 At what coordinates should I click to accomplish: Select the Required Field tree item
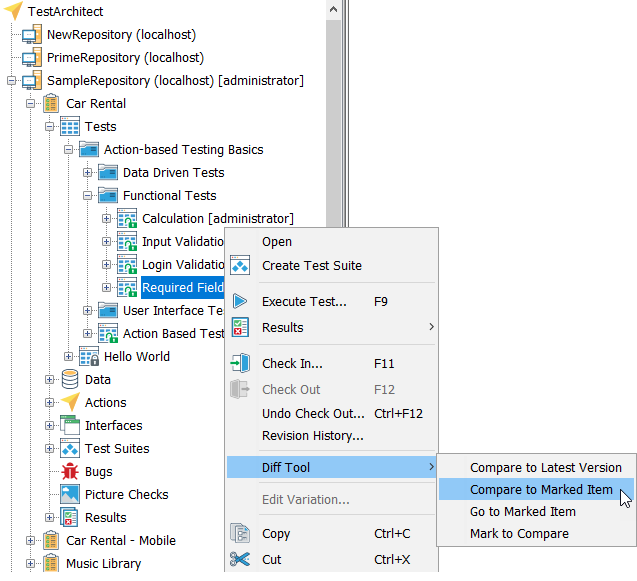tap(182, 287)
